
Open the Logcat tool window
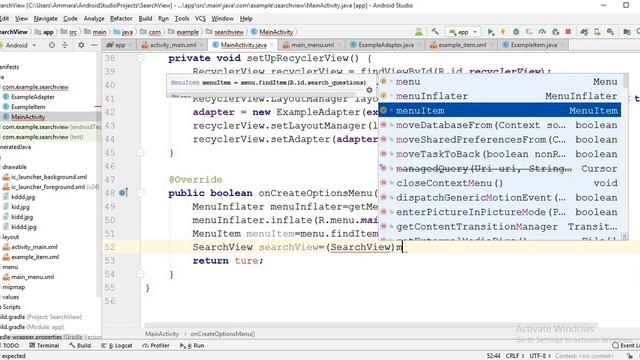pos(118,346)
